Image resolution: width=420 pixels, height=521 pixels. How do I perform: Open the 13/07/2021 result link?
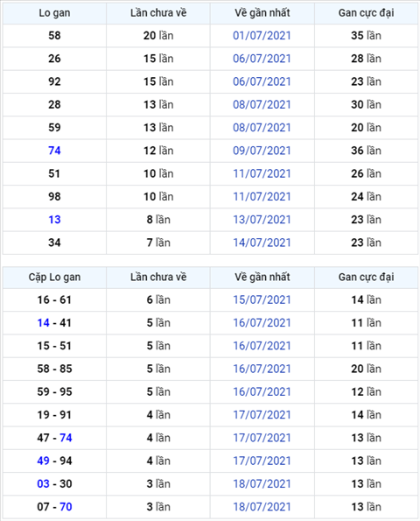point(262,220)
